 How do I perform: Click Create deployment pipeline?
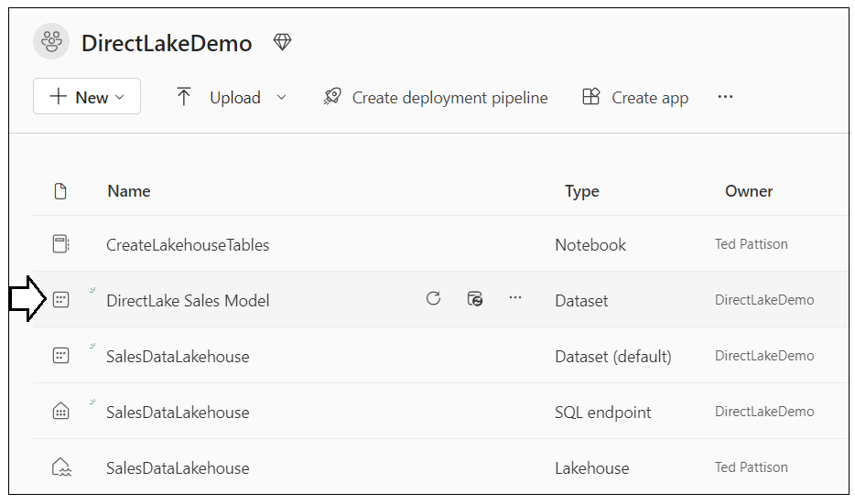436,97
